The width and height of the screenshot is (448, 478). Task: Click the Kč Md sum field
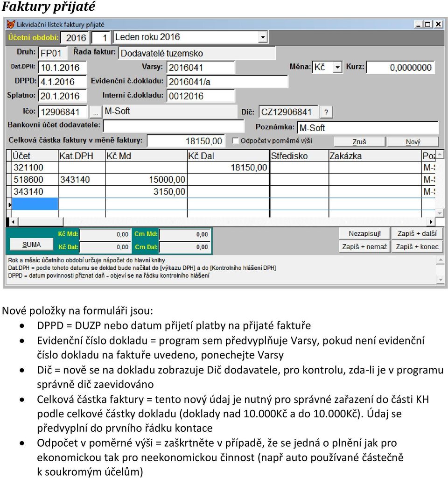(x=105, y=234)
